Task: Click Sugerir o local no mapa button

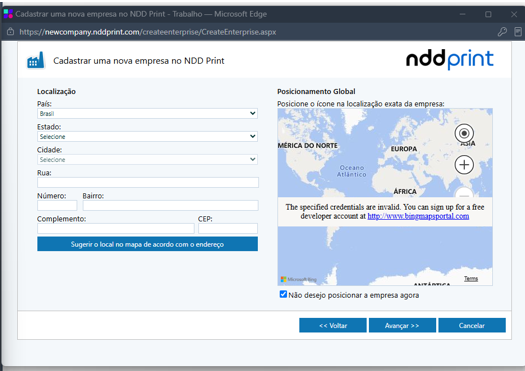Action: 147,244
